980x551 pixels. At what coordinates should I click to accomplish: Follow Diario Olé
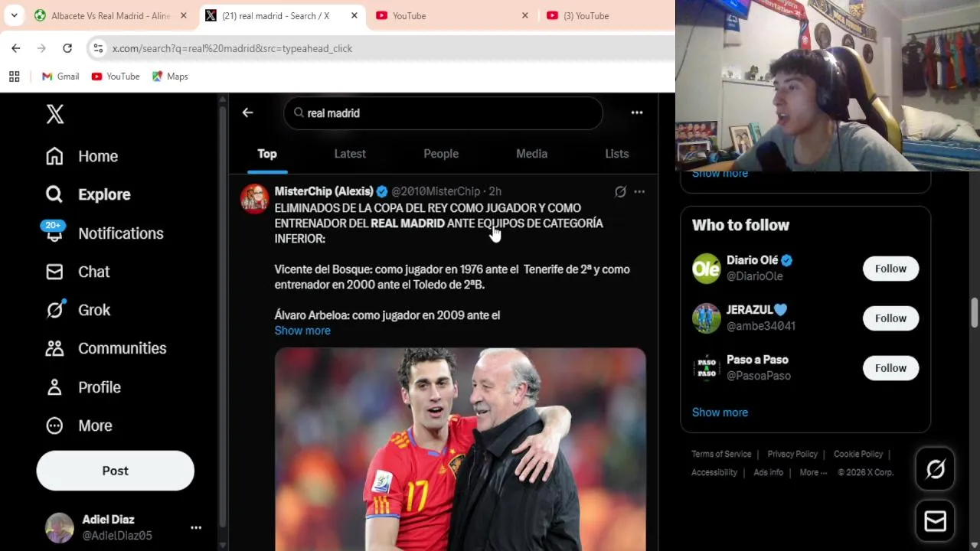[x=890, y=269]
